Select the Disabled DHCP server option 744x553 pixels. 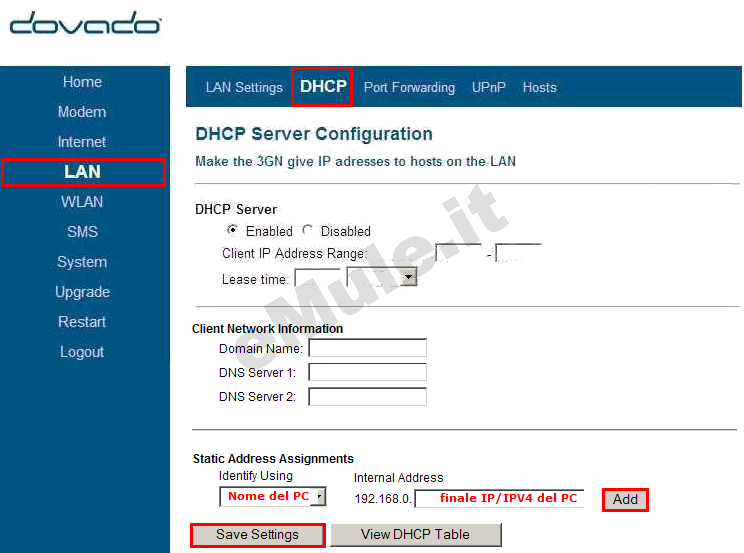pyautogui.click(x=307, y=230)
